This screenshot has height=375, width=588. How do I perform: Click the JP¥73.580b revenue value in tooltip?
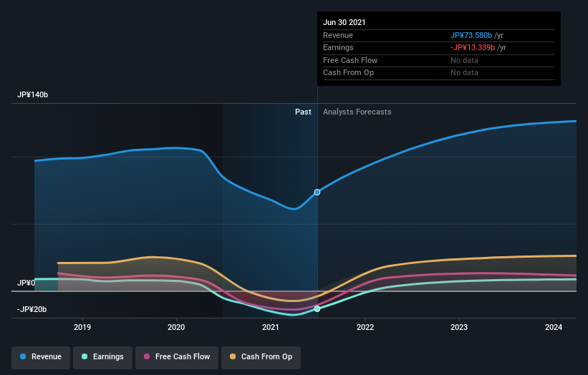(x=471, y=35)
